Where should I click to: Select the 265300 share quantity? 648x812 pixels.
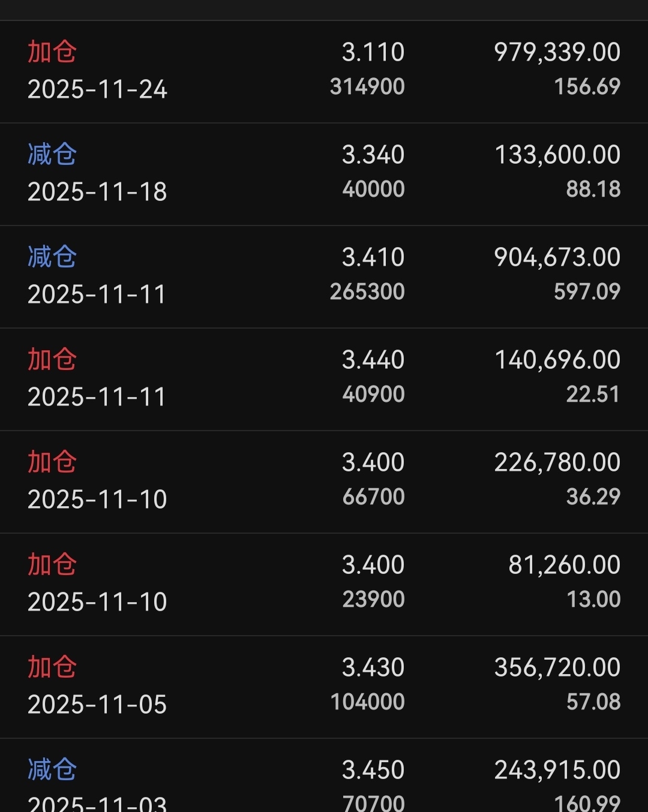367,291
